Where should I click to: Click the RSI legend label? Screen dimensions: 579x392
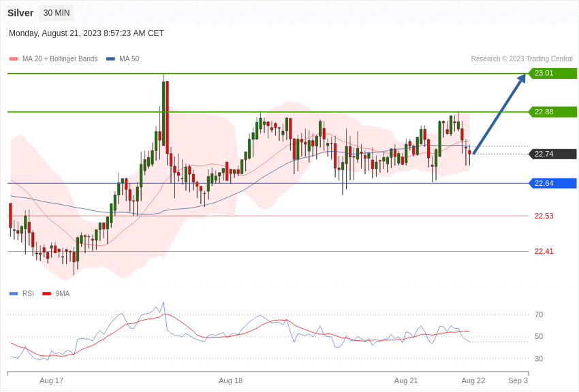pos(28,293)
